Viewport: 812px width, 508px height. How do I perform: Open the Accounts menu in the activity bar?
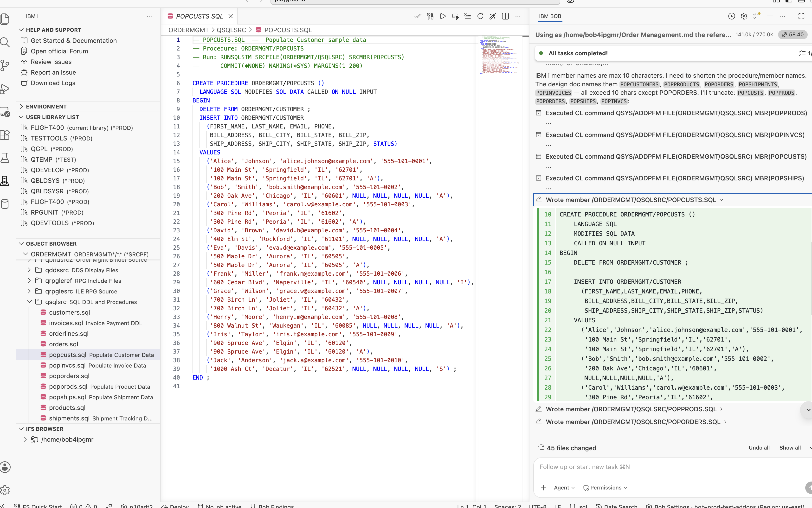click(x=5, y=467)
